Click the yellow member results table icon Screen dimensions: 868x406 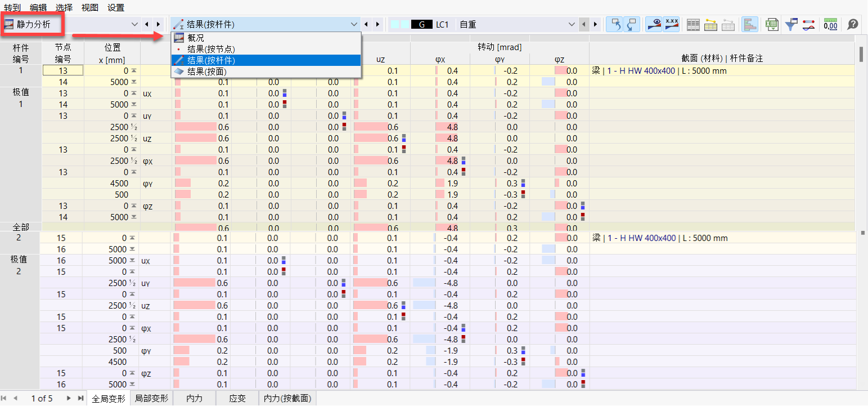pos(710,24)
